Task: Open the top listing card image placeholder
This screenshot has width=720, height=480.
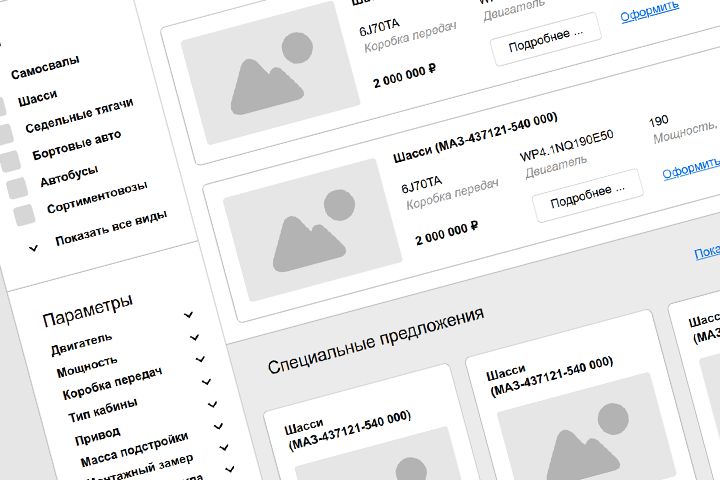Action: pos(270,74)
